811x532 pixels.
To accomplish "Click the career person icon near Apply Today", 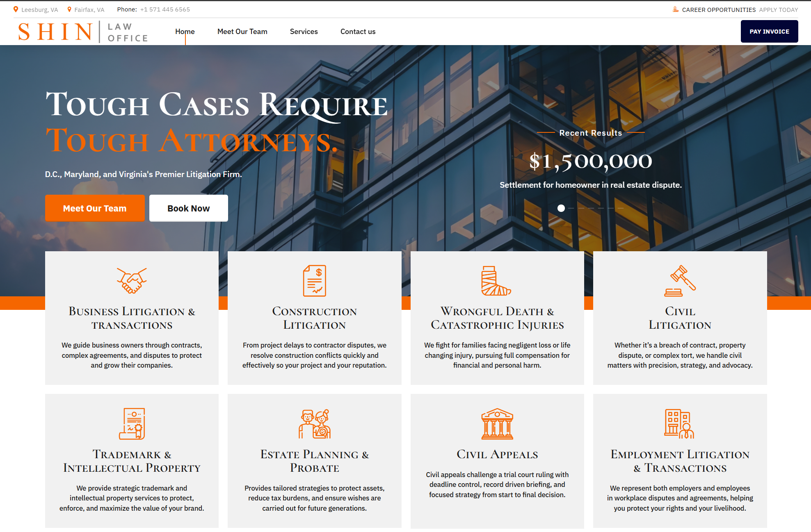I will tap(676, 9).
